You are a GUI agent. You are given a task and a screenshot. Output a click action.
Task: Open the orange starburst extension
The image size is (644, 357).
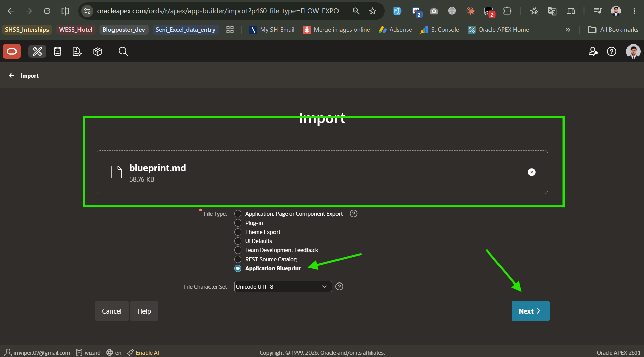click(470, 11)
